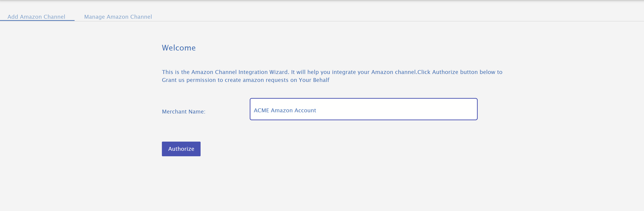Click 'Your Behalf' at paragraph end

pyautogui.click(x=314, y=80)
